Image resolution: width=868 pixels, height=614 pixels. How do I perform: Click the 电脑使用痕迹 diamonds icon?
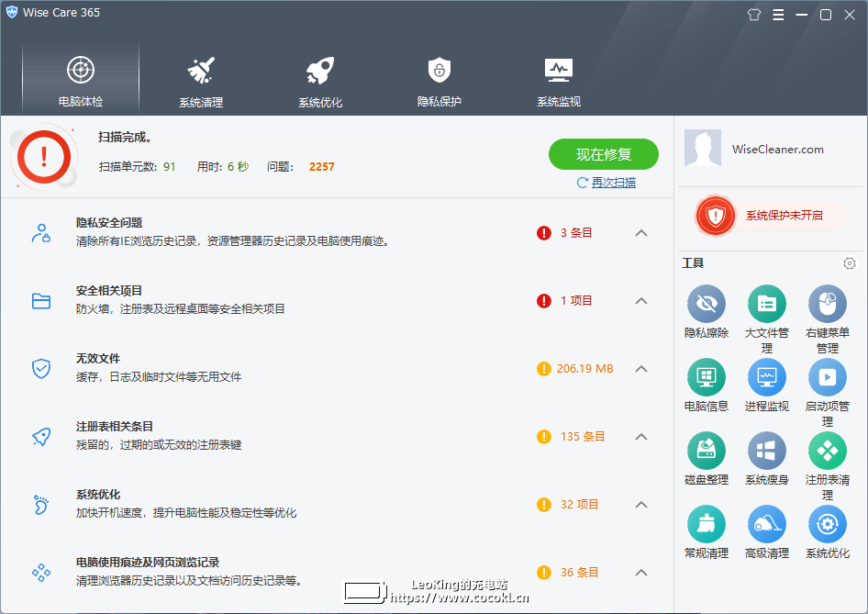[41, 573]
